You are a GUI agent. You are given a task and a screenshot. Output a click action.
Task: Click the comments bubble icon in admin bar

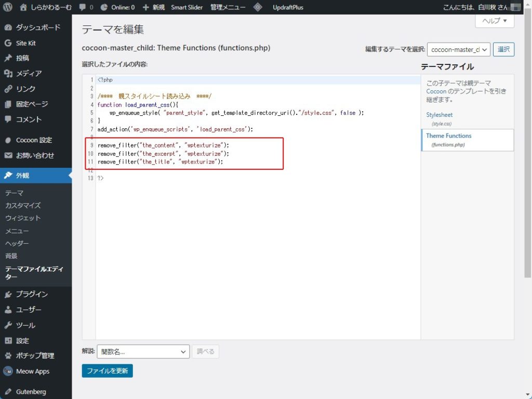[x=83, y=7]
